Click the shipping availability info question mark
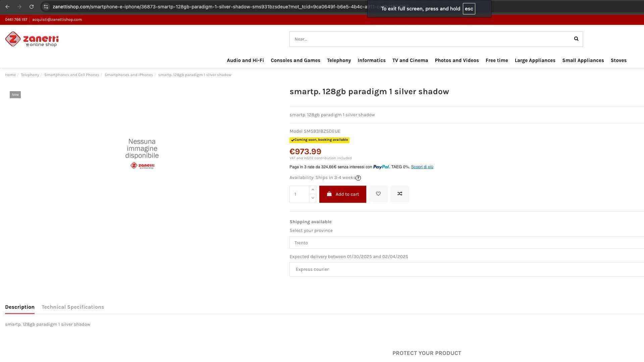Screen dimensions: 644x362 [x=358, y=178]
